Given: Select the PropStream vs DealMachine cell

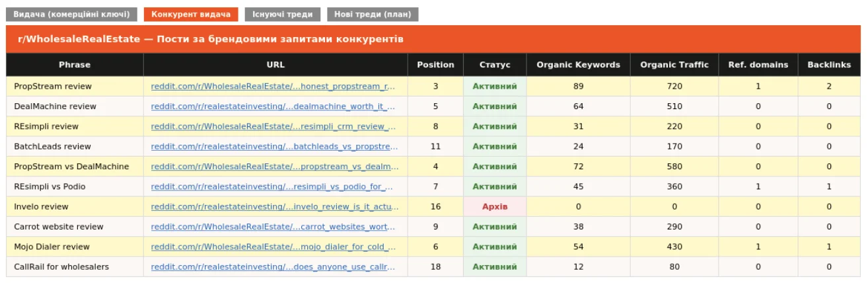Looking at the screenshot, I should tap(75, 167).
